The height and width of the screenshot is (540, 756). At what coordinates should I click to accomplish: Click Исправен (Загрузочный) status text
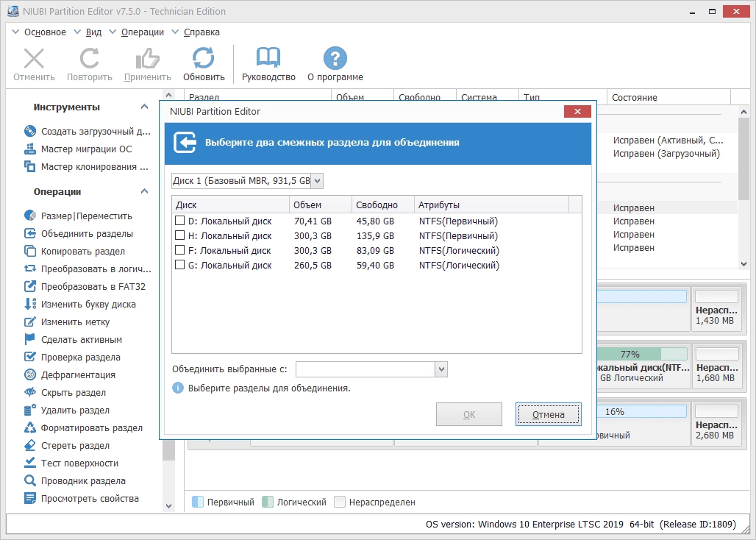[x=666, y=153]
